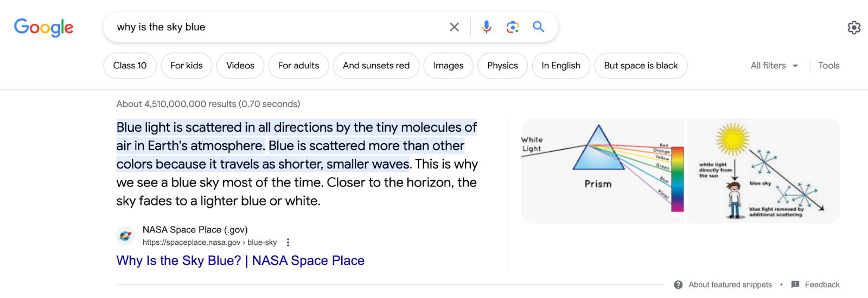
Task: Choose the 'And sunsets red' suggestion chip
Action: pyautogui.click(x=376, y=66)
